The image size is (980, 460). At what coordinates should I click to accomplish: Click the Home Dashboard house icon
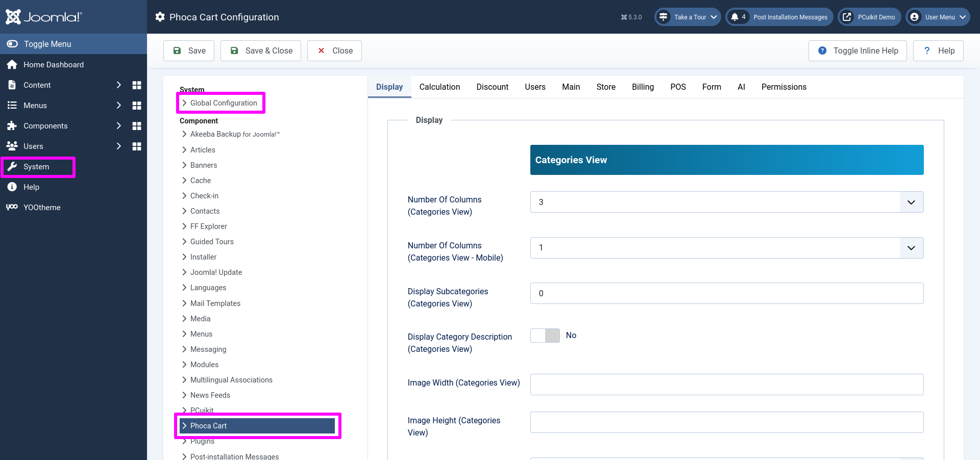(x=12, y=65)
